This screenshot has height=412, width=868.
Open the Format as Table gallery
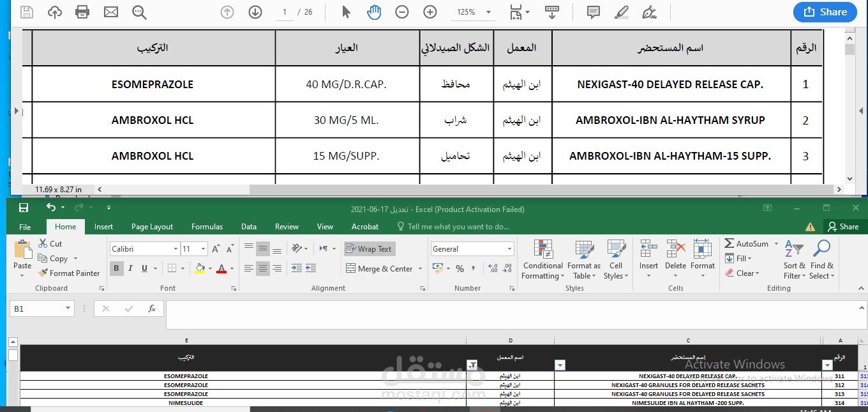(584, 260)
